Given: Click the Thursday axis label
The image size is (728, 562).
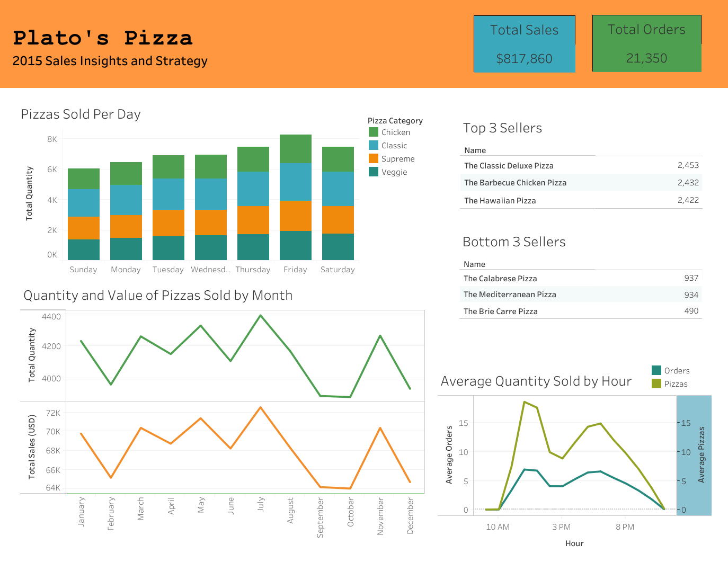Looking at the screenshot, I should pos(253,270).
